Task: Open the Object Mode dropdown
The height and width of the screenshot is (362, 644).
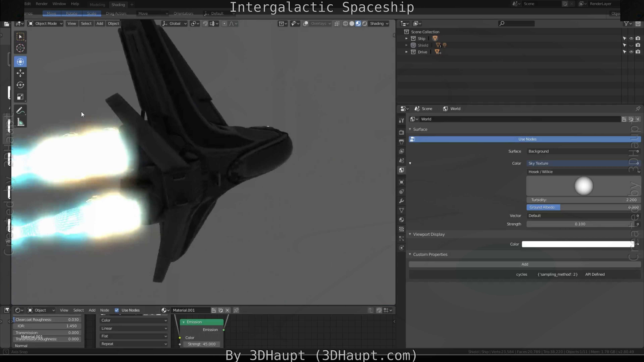Action: tap(45, 23)
